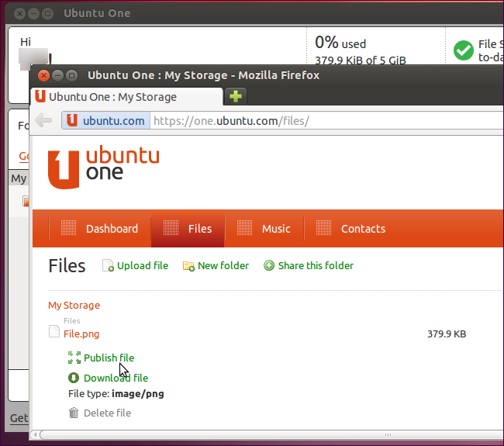Open the Files navigation tab

pyautogui.click(x=188, y=229)
